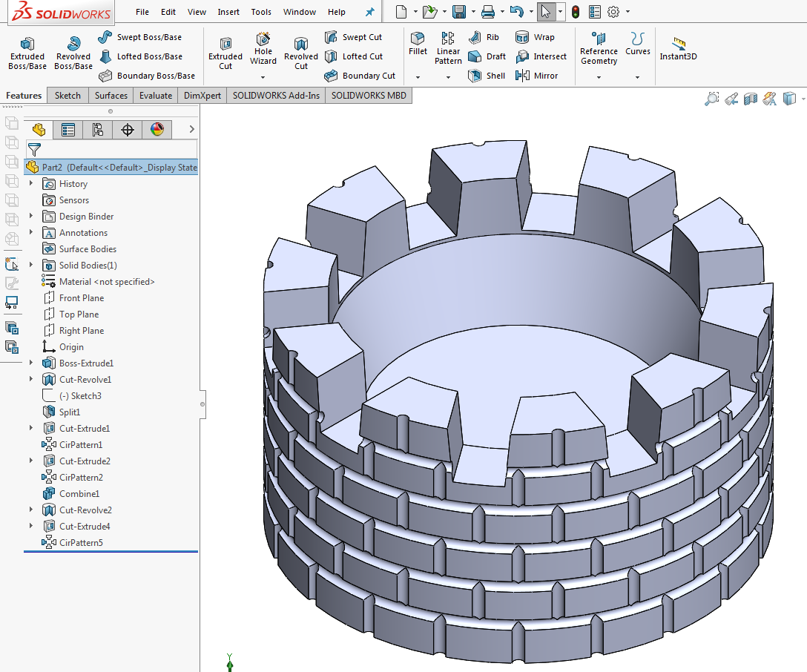Screen dimensions: 807x672
Task: Select the Front Plane
Action: coord(74,298)
